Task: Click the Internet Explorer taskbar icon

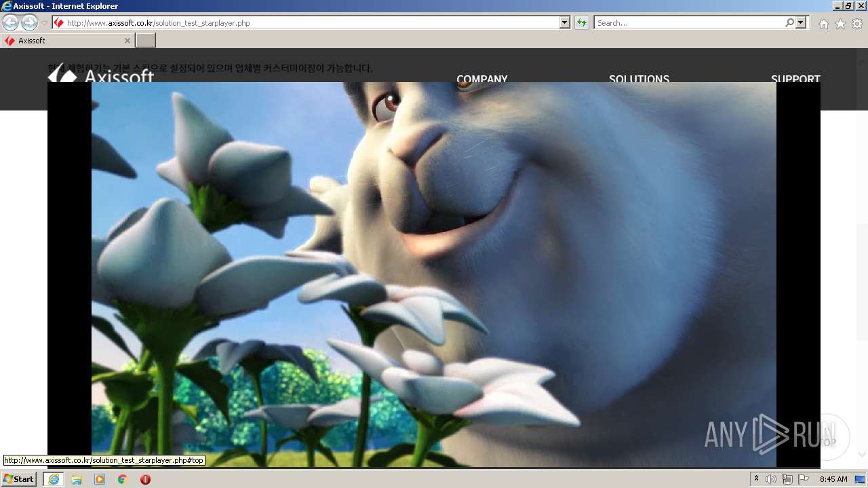Action: pyautogui.click(x=54, y=479)
